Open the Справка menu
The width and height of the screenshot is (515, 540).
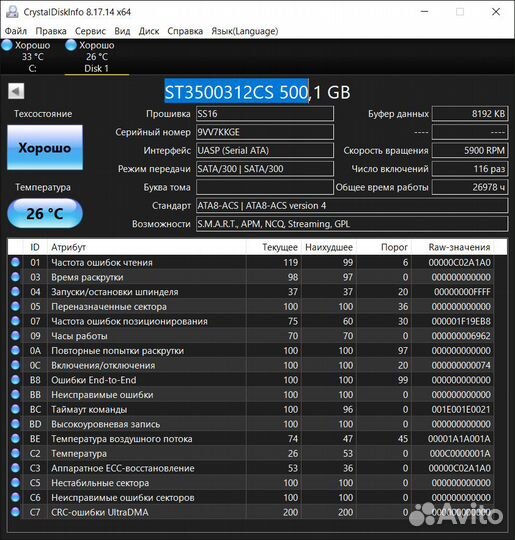point(185,31)
